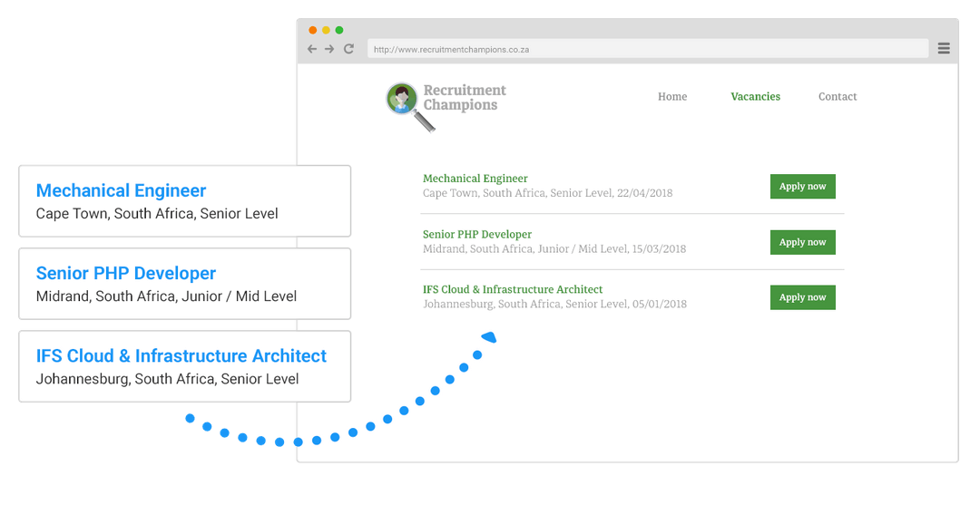
Task: Open the Senior PHP Developer vacancy link
Action: coord(477,234)
